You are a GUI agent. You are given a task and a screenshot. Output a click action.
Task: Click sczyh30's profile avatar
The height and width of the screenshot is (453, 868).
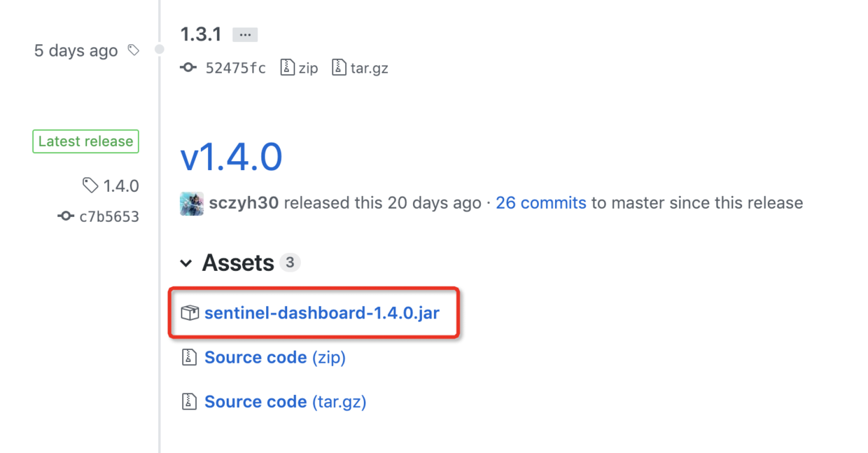tap(192, 203)
